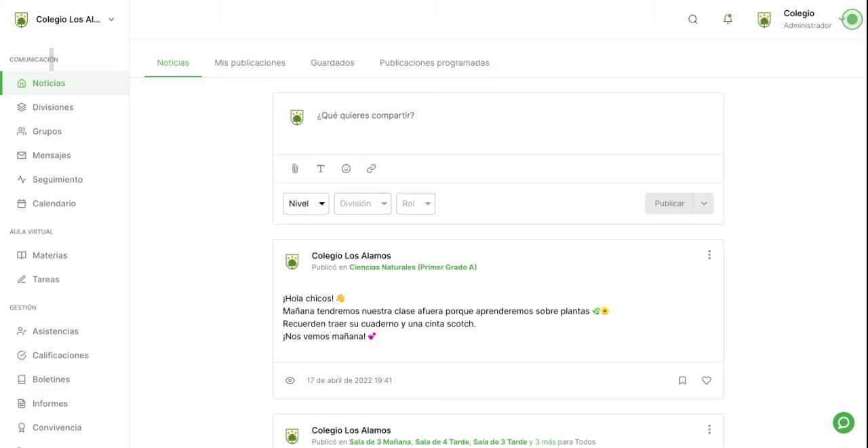
Task: Click the sidebar scrollbar handle
Action: click(x=52, y=59)
